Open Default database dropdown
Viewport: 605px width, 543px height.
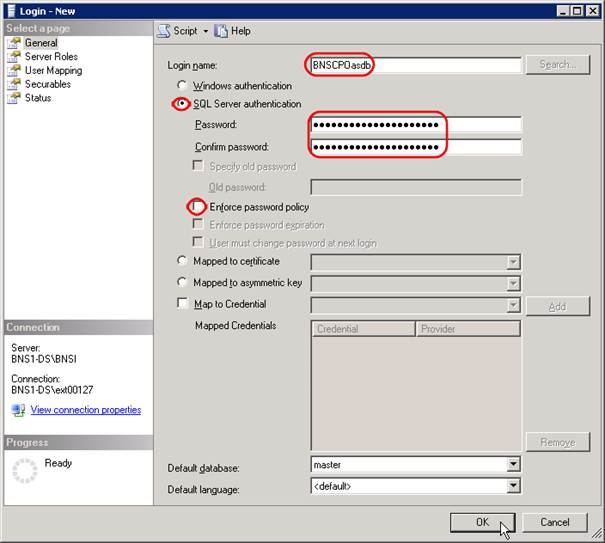[x=513, y=464]
